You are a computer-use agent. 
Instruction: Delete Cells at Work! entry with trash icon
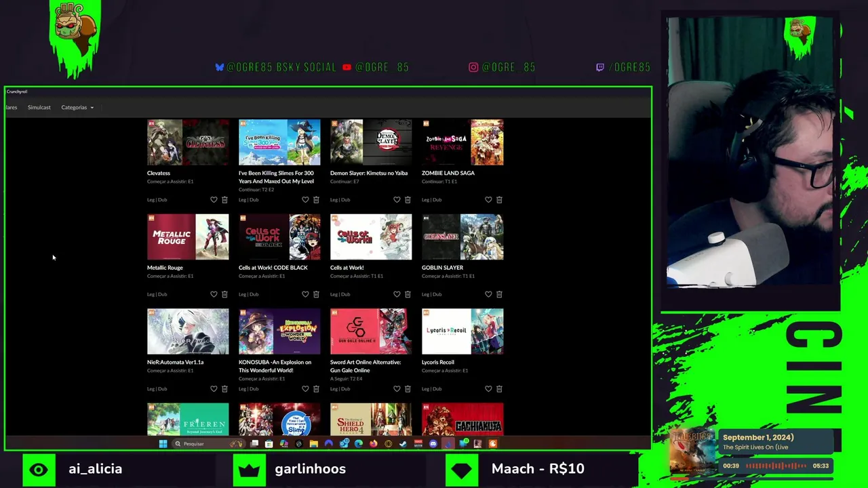click(x=408, y=294)
